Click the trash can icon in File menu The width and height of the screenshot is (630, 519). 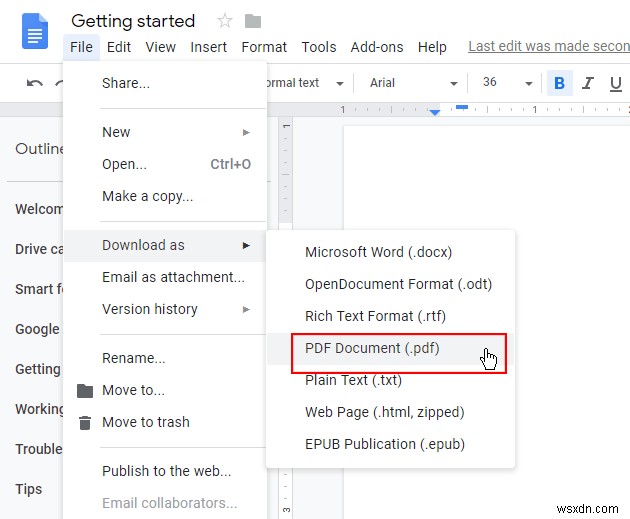tap(85, 423)
